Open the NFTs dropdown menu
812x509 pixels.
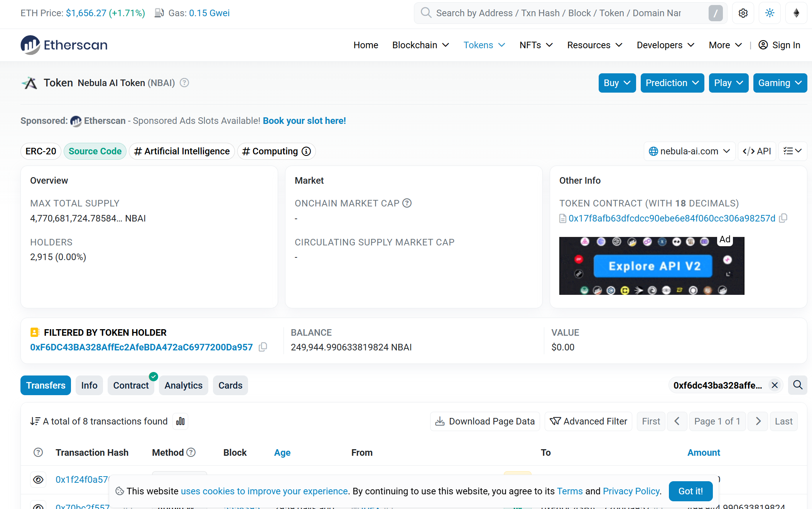click(536, 45)
